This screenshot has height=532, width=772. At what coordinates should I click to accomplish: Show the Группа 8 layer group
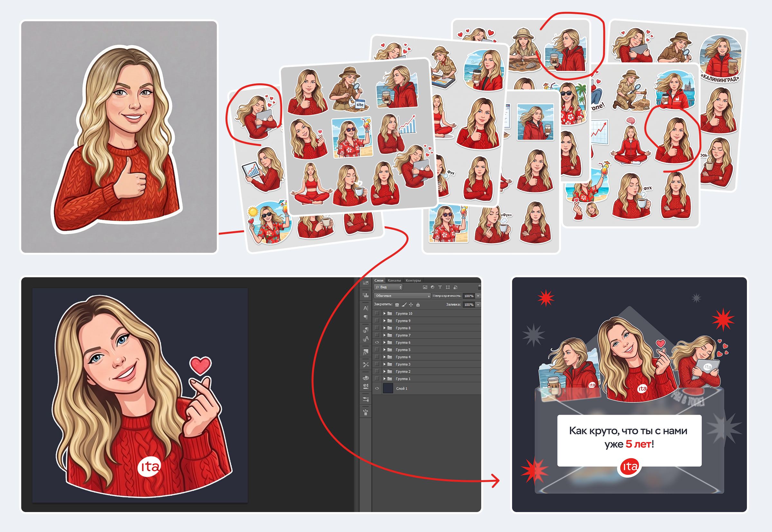click(x=377, y=328)
